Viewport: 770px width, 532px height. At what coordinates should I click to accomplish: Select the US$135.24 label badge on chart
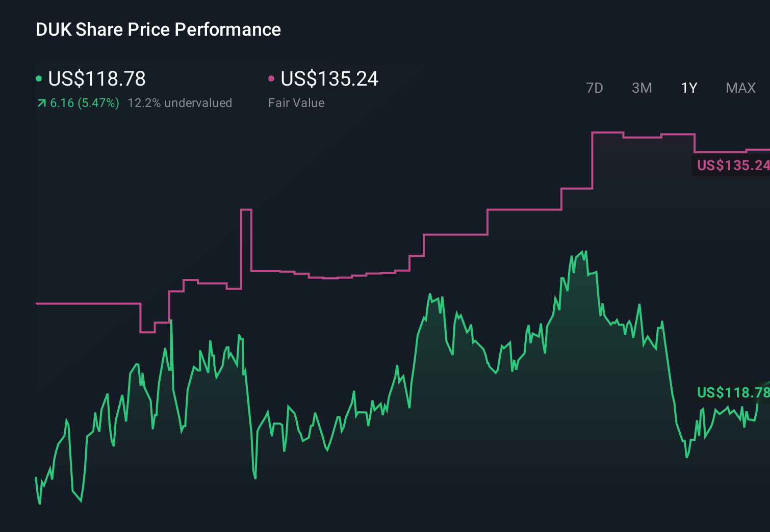(x=732, y=165)
